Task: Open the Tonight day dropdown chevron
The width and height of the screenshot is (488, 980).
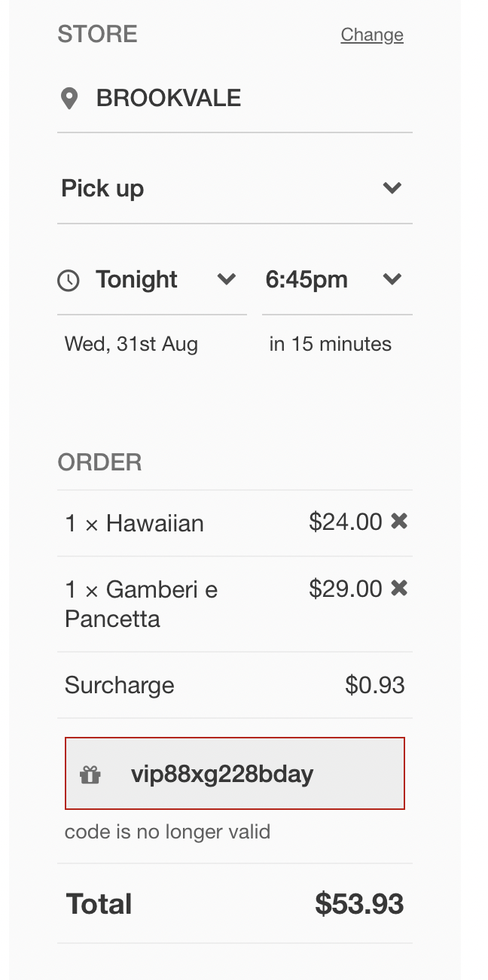Action: click(226, 280)
